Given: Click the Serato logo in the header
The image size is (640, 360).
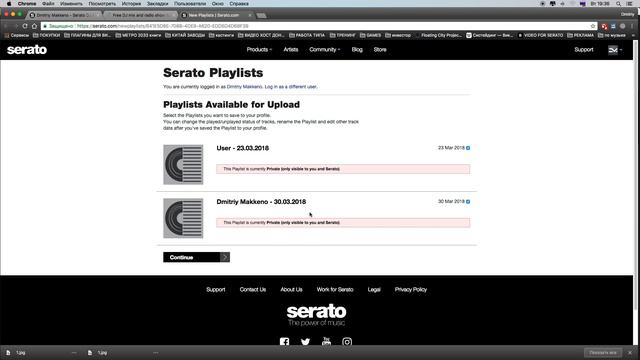Looking at the screenshot, I should (x=27, y=50).
